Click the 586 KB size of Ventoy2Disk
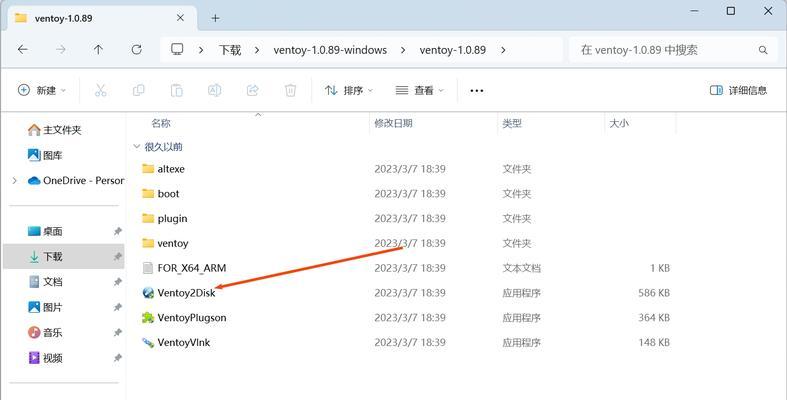 tap(654, 293)
